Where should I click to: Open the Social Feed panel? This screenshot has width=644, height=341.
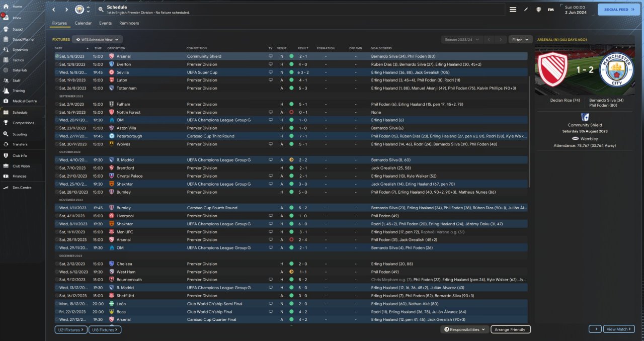click(619, 10)
